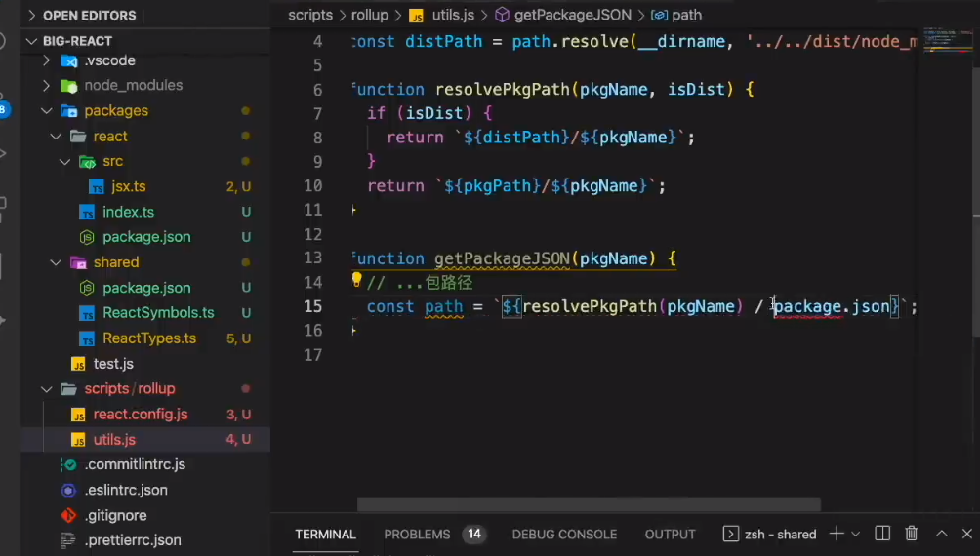
Task: Switch to the TERMINAL tab
Action: coord(326,535)
